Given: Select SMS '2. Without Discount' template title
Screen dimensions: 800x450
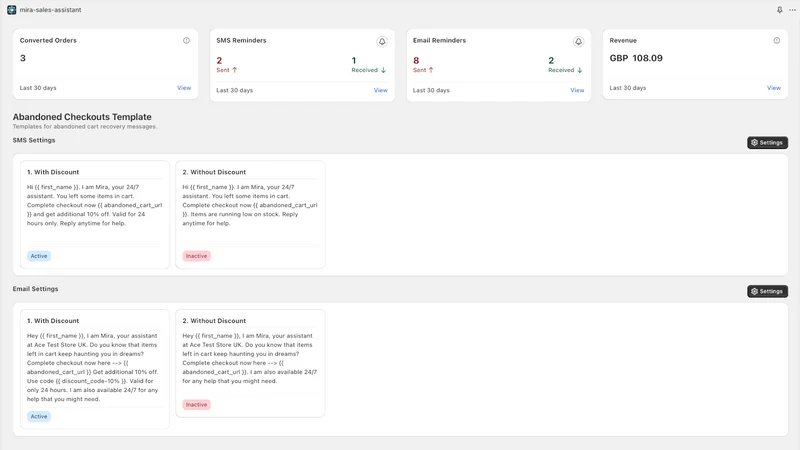Looking at the screenshot, I should (x=214, y=172).
